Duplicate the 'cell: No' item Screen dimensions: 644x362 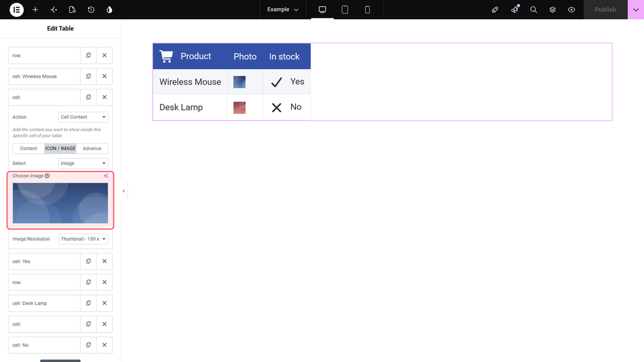pyautogui.click(x=89, y=345)
